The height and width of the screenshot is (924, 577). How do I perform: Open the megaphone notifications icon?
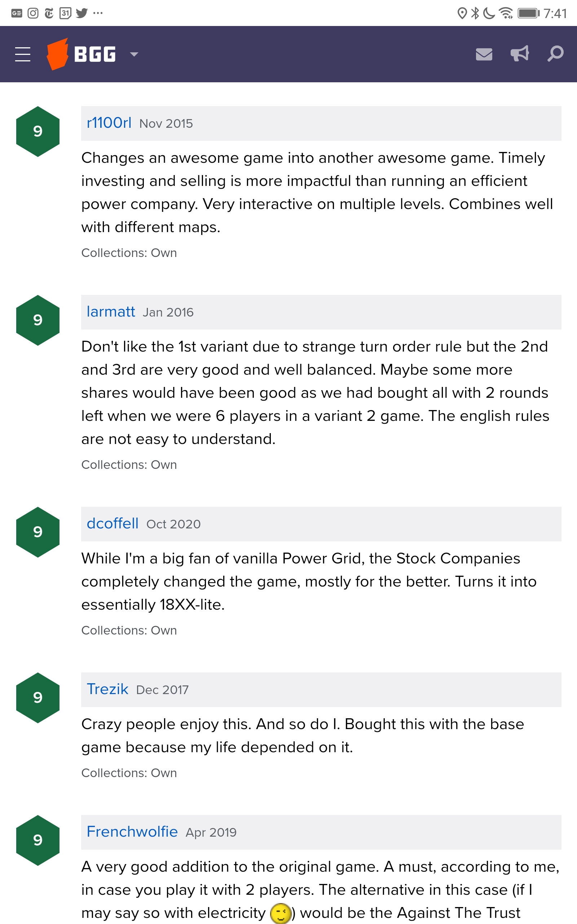tap(520, 54)
